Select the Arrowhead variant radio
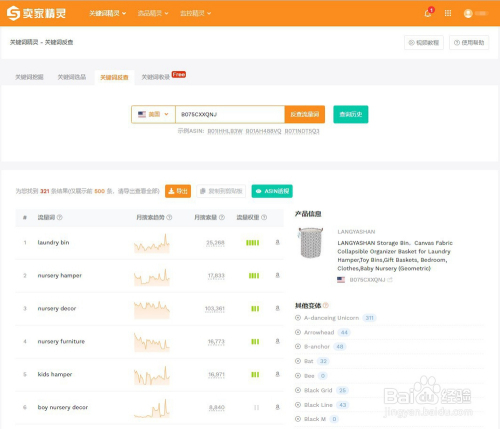500x429 pixels. click(298, 332)
